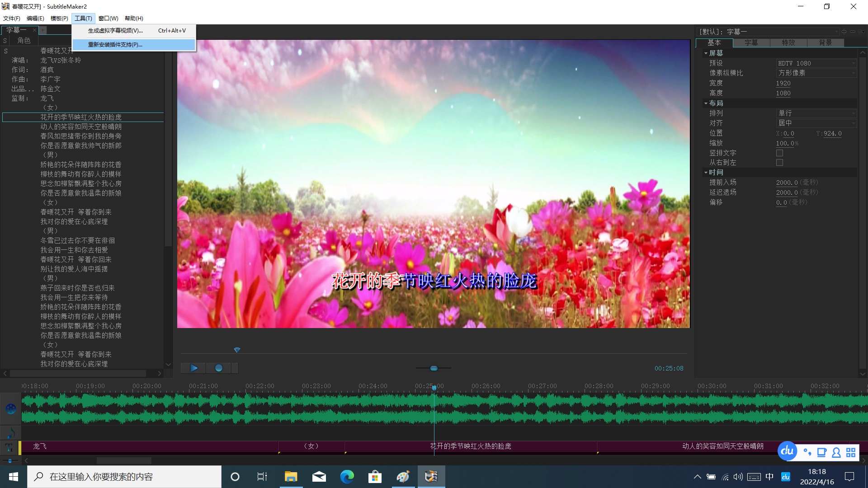
Task: Open File Explorer from taskbar
Action: tap(291, 477)
